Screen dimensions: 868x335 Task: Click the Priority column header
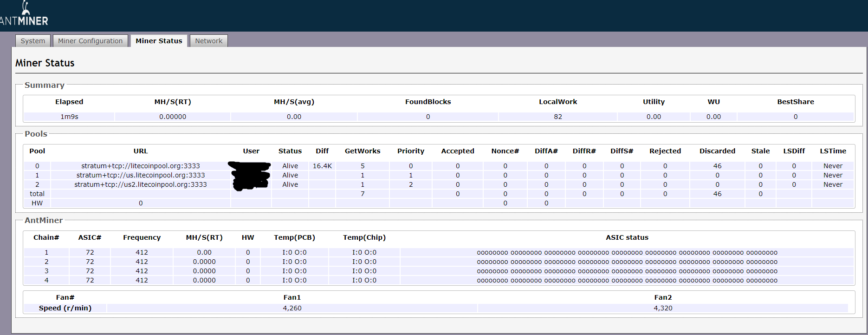[411, 151]
